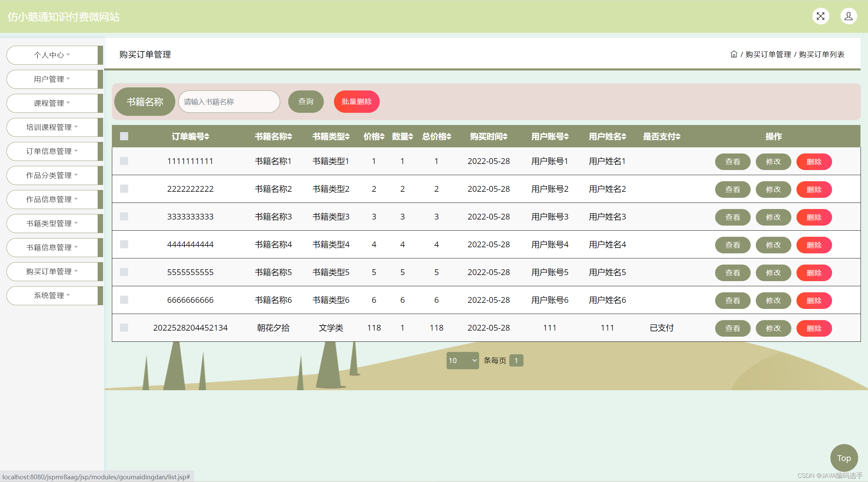The height and width of the screenshot is (482, 868).
Task: Sort by 书籍名称 column arrows
Action: click(x=290, y=137)
